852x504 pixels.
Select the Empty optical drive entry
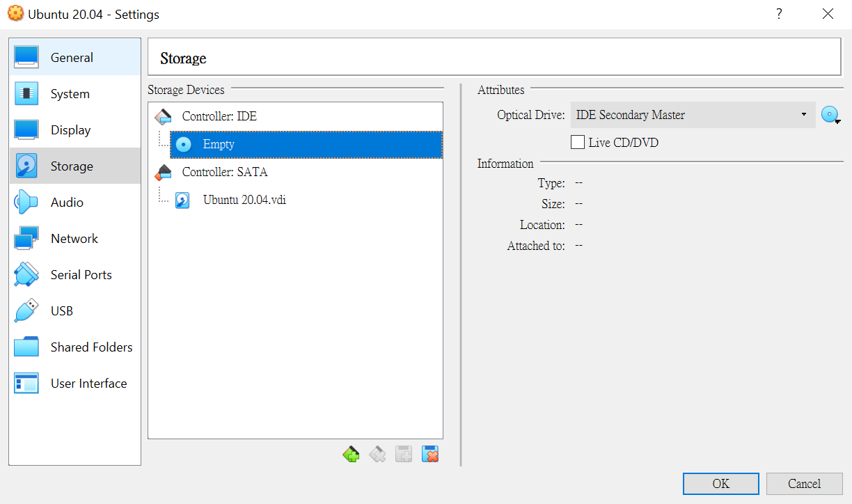[306, 145]
